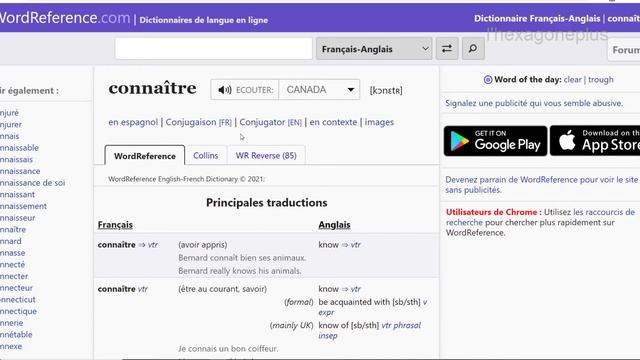Image resolution: width=640 pixels, height=360 pixels.
Task: Select the WordReference tab
Action: pos(144,156)
